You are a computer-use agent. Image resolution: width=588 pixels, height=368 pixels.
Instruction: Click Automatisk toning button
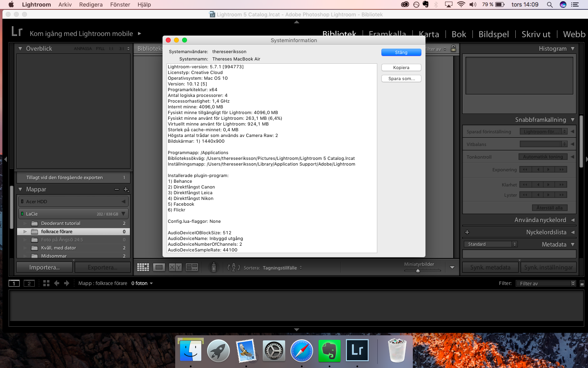point(543,157)
